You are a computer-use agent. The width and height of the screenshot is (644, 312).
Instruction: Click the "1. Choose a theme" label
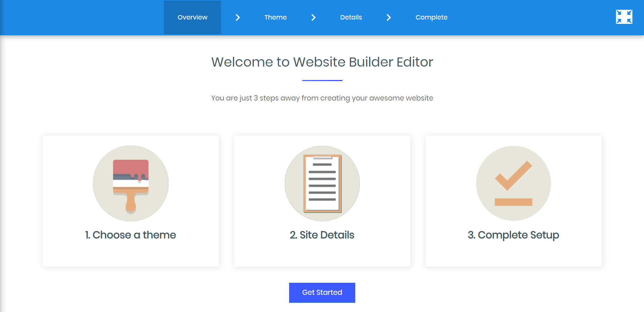(131, 235)
